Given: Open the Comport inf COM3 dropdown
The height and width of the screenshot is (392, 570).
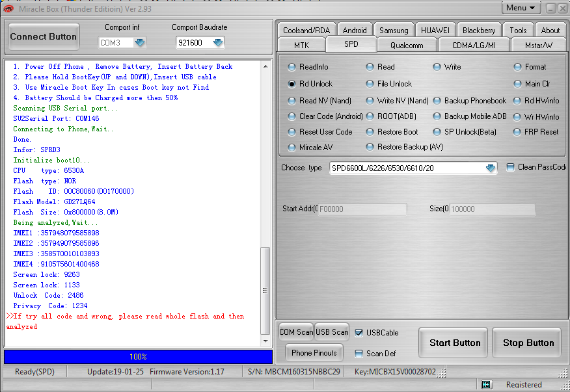Looking at the screenshot, I should click(x=140, y=42).
